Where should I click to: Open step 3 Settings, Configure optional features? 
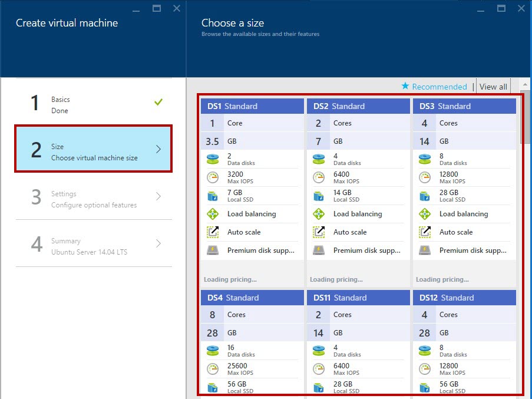coord(94,196)
